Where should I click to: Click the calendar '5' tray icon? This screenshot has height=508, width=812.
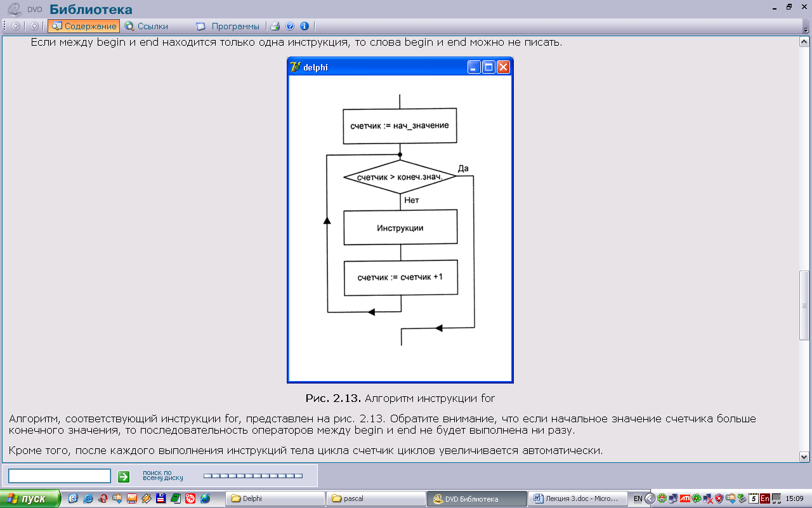point(754,498)
